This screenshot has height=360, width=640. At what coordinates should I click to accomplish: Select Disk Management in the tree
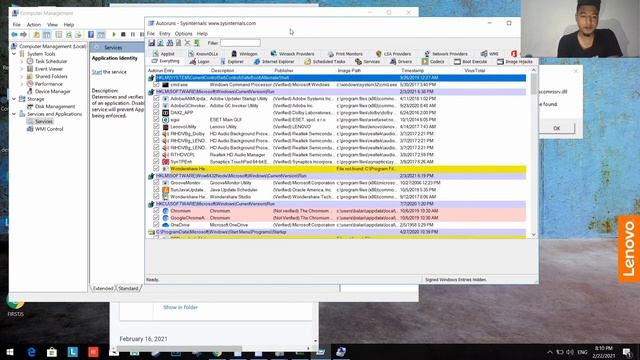[x=55, y=107]
